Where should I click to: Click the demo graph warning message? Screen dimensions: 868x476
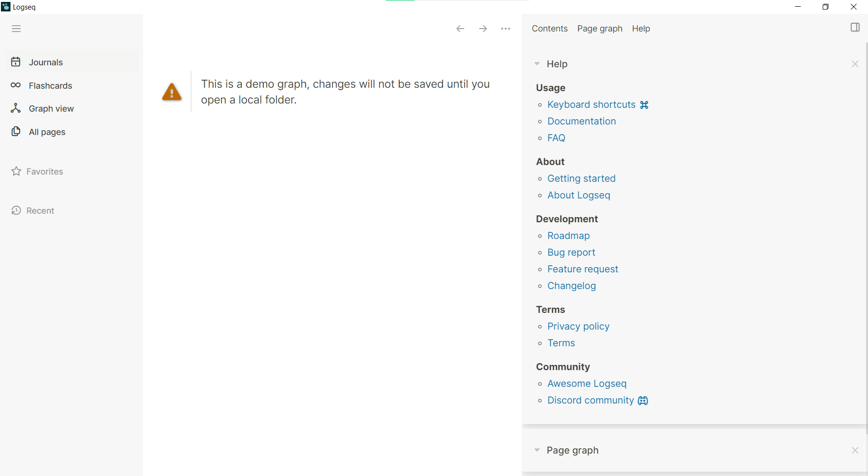pos(345,92)
